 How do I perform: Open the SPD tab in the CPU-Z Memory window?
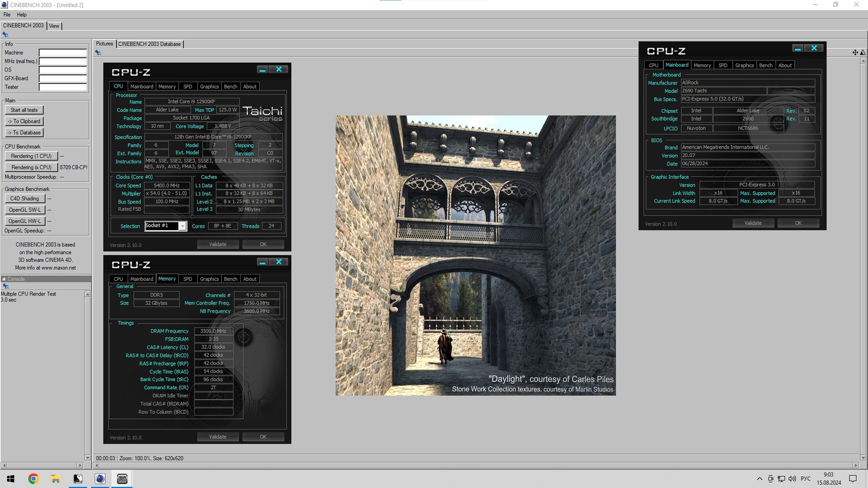click(188, 279)
